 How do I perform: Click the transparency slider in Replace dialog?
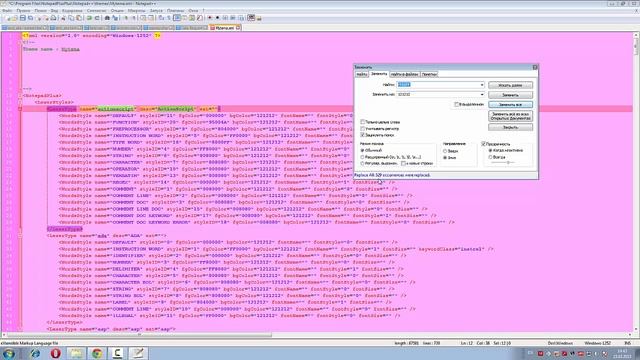(502, 162)
